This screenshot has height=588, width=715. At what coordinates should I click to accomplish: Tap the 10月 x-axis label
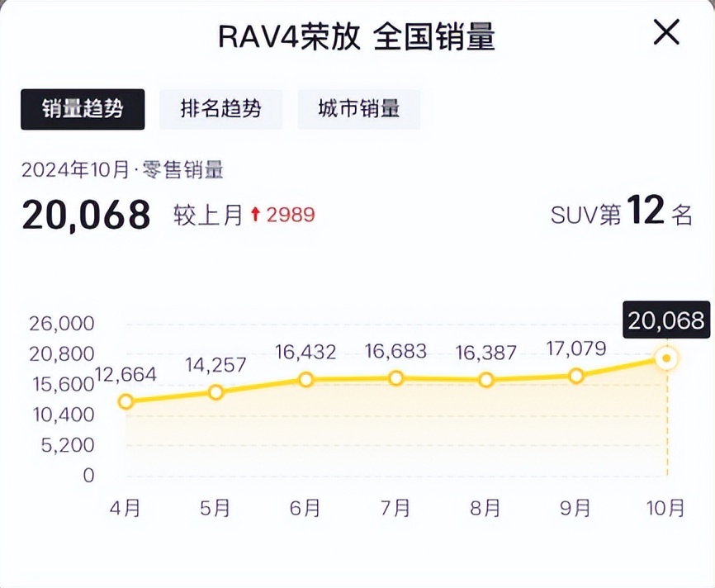(665, 507)
